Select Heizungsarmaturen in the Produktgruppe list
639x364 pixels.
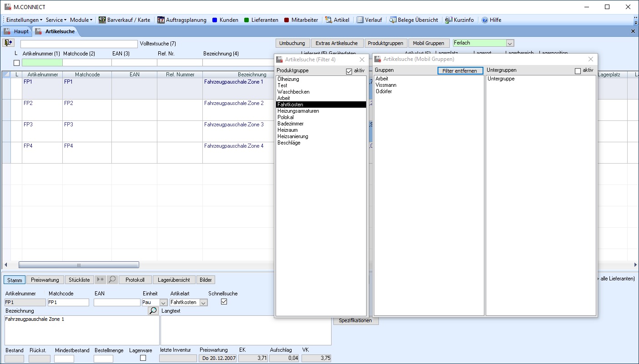pyautogui.click(x=298, y=111)
